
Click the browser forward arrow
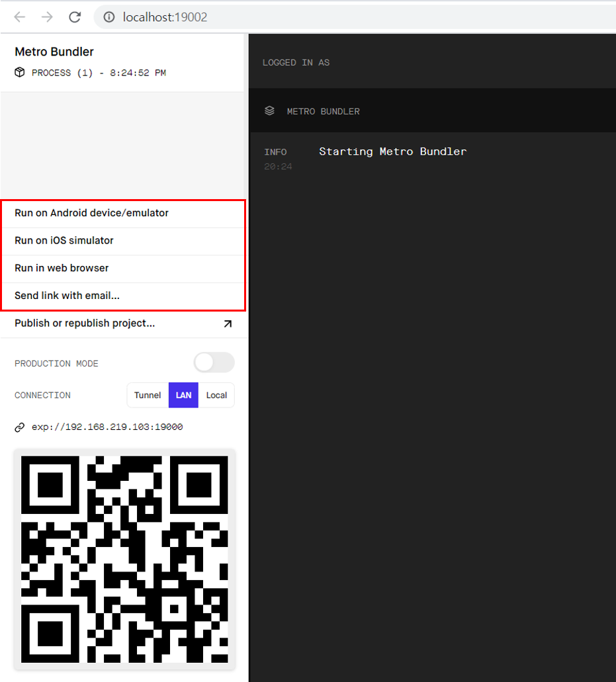pyautogui.click(x=47, y=17)
